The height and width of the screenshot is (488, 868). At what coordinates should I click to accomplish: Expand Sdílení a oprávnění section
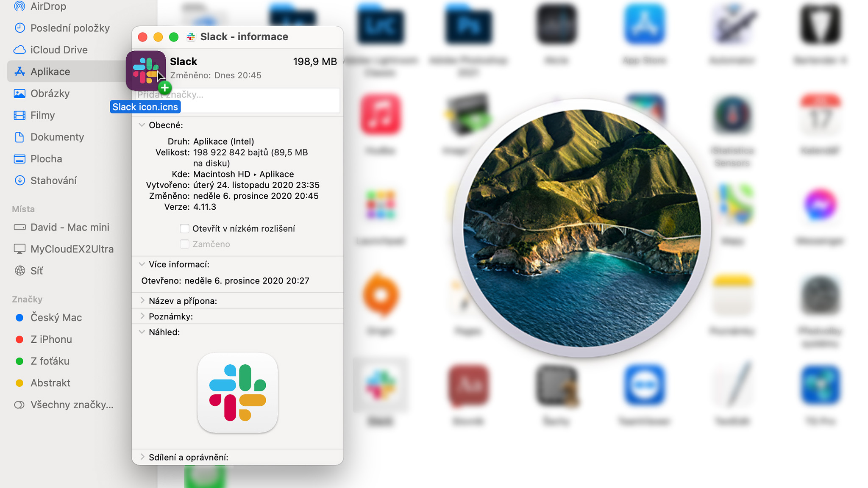pos(142,457)
